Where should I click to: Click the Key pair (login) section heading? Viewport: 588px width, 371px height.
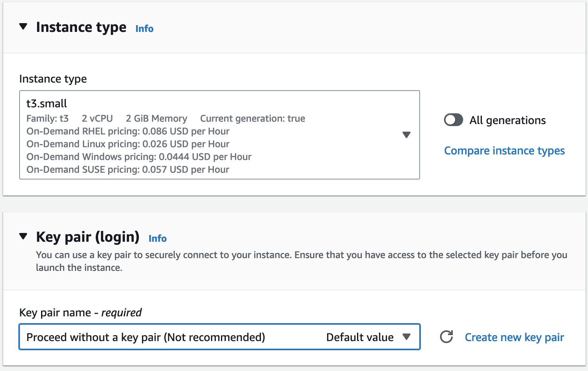tap(88, 237)
